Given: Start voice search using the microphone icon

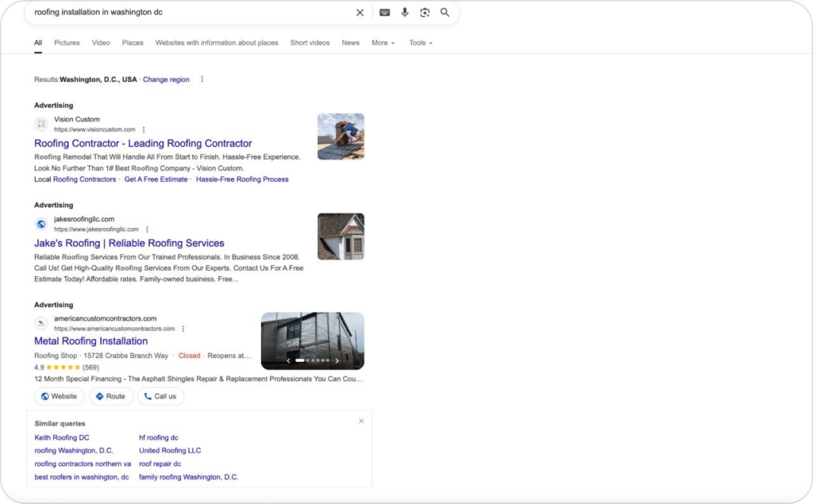Looking at the screenshot, I should click(x=405, y=13).
